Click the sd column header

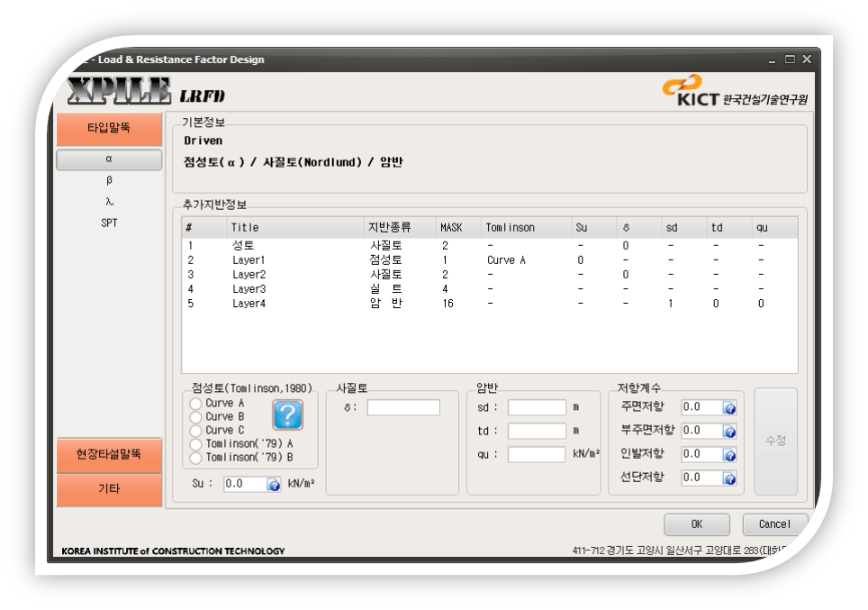685,228
